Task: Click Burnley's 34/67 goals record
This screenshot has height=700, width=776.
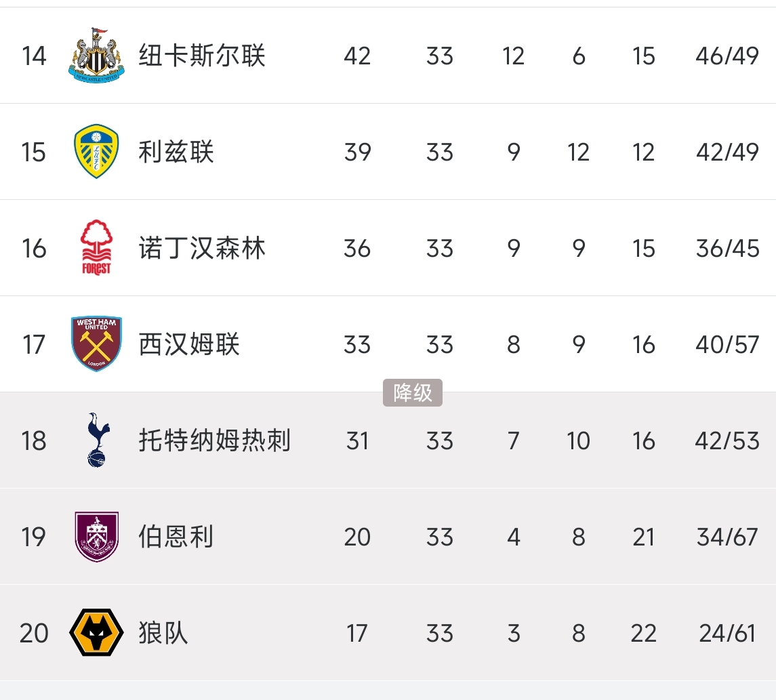Action: (727, 537)
